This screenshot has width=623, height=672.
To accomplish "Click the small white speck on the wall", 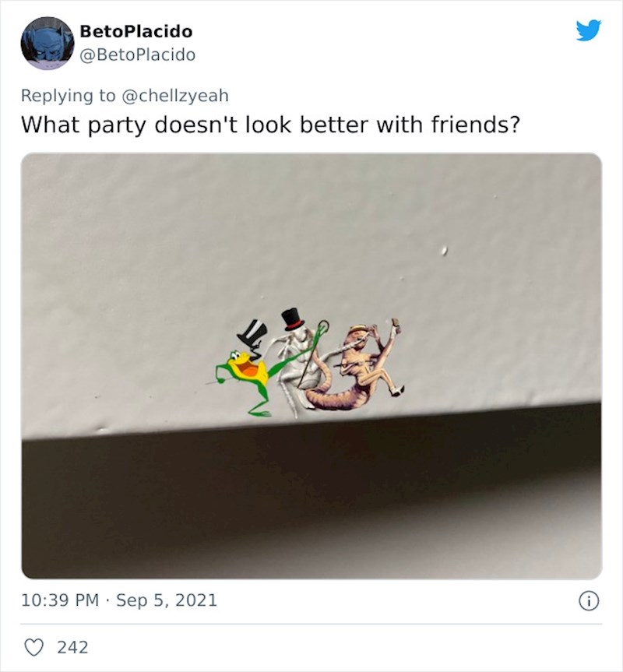I will click(444, 251).
